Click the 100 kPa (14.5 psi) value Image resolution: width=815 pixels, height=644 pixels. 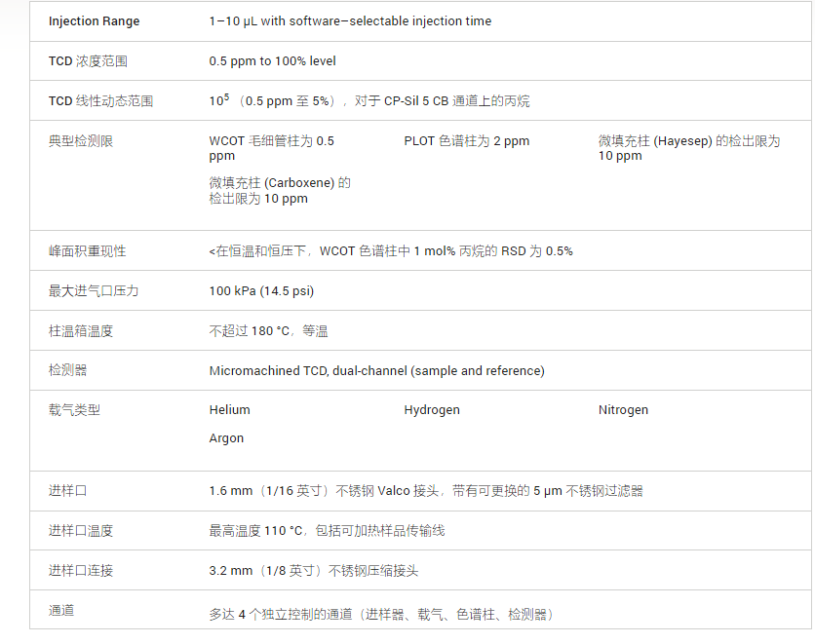pyautogui.click(x=261, y=291)
